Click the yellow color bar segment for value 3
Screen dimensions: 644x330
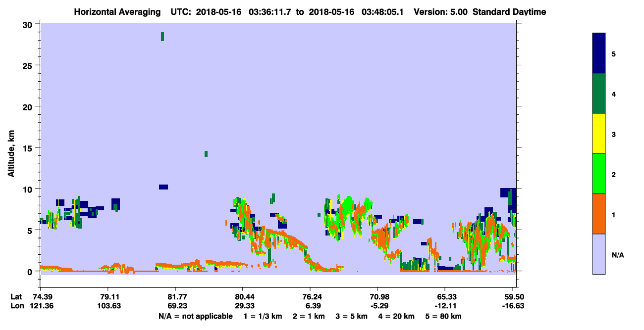tap(599, 134)
